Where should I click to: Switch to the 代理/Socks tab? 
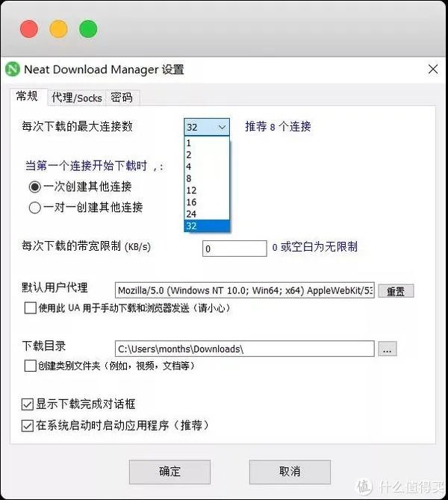click(x=77, y=98)
